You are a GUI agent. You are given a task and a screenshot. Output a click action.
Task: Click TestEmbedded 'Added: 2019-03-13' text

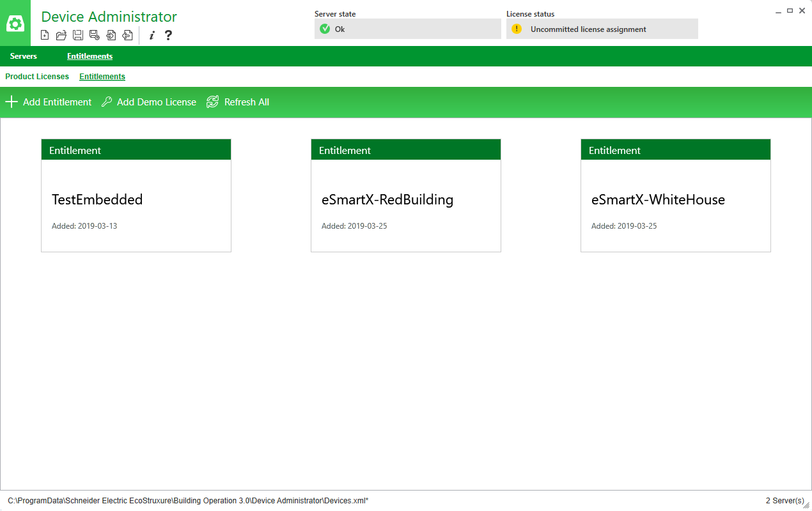tap(84, 226)
